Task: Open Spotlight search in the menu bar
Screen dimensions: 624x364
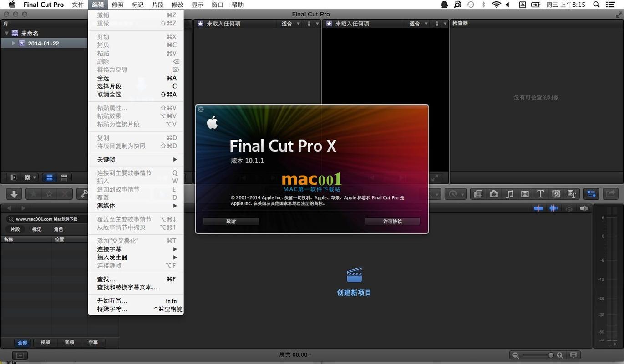Action: tap(596, 5)
